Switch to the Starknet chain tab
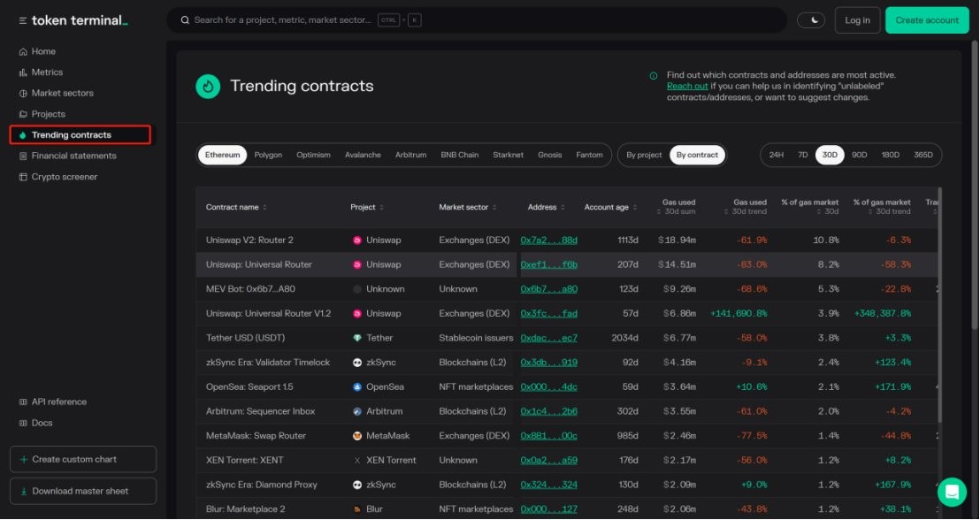 (x=508, y=155)
